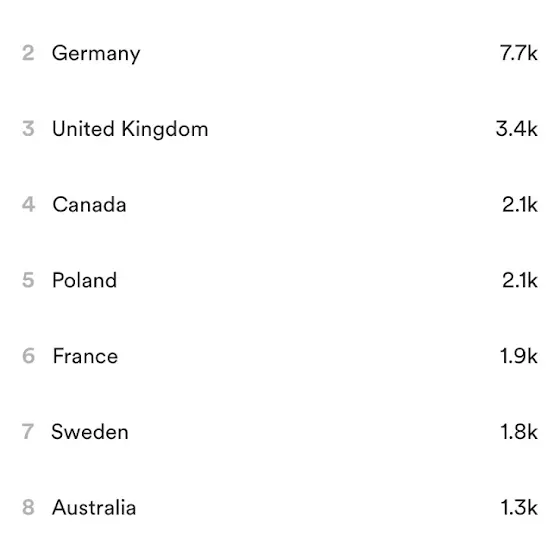This screenshot has height=560, width=560.
Task: Click the 1.3k value for Australia
Action: [x=519, y=508]
